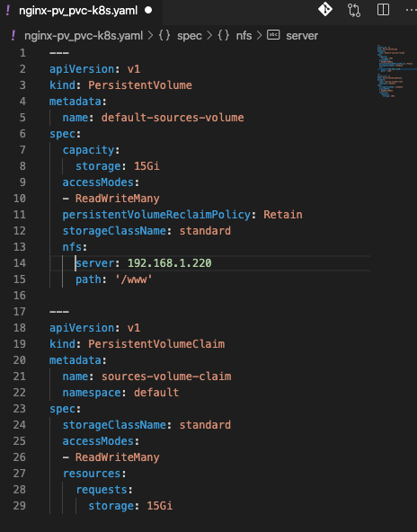Click 'capacity' key on line 7
Image resolution: width=417 pixels, height=532 pixels.
click(88, 150)
